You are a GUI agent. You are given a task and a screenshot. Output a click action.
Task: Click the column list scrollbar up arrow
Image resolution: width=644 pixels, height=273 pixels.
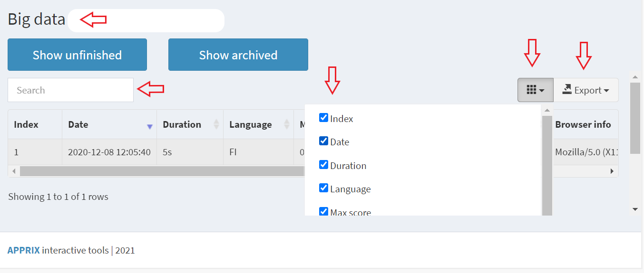(x=547, y=110)
